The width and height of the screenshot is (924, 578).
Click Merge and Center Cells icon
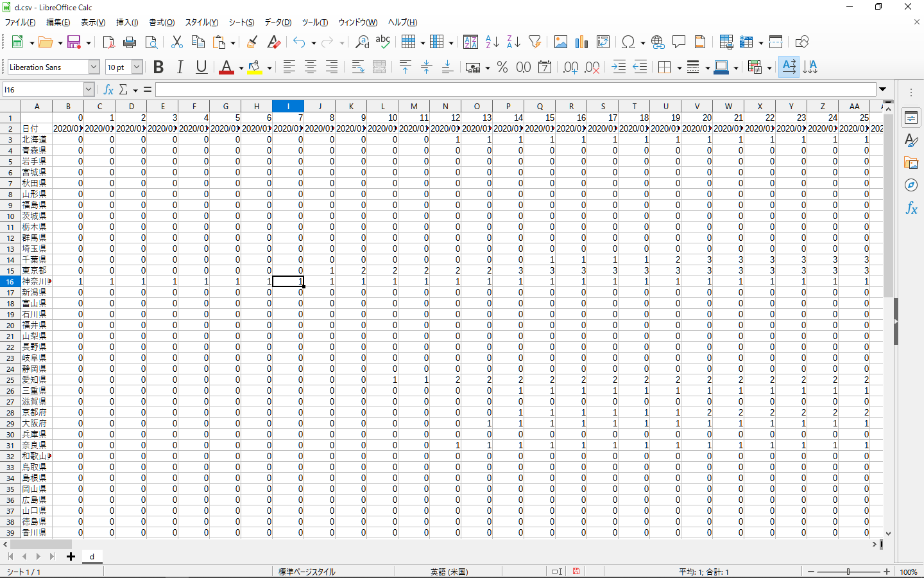(379, 67)
